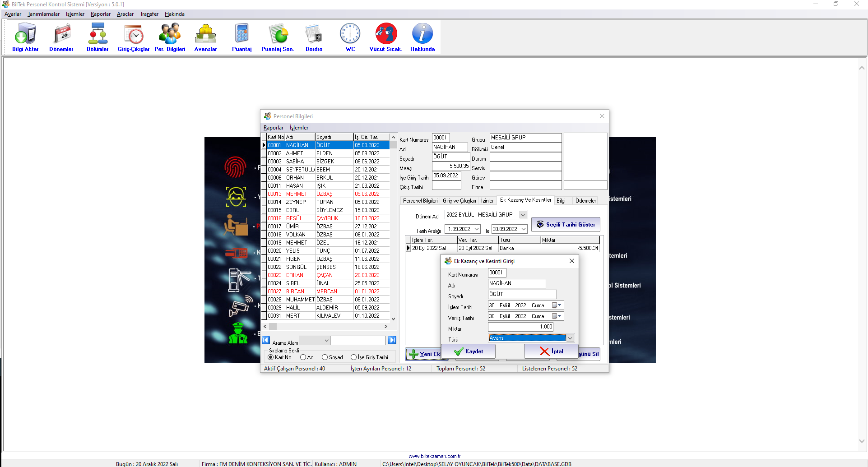Click the Seçili Tarihi Göster button
Viewport: 868px width, 467px height.
(566, 225)
